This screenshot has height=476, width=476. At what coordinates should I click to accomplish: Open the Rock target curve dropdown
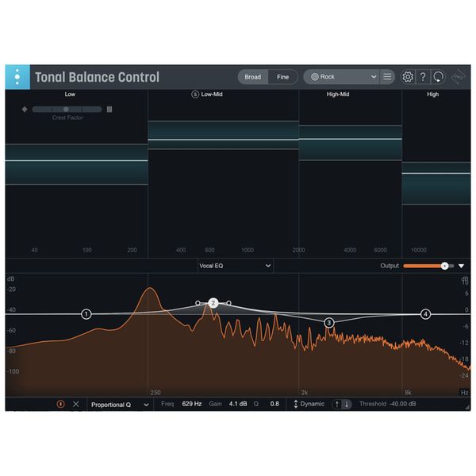(343, 77)
